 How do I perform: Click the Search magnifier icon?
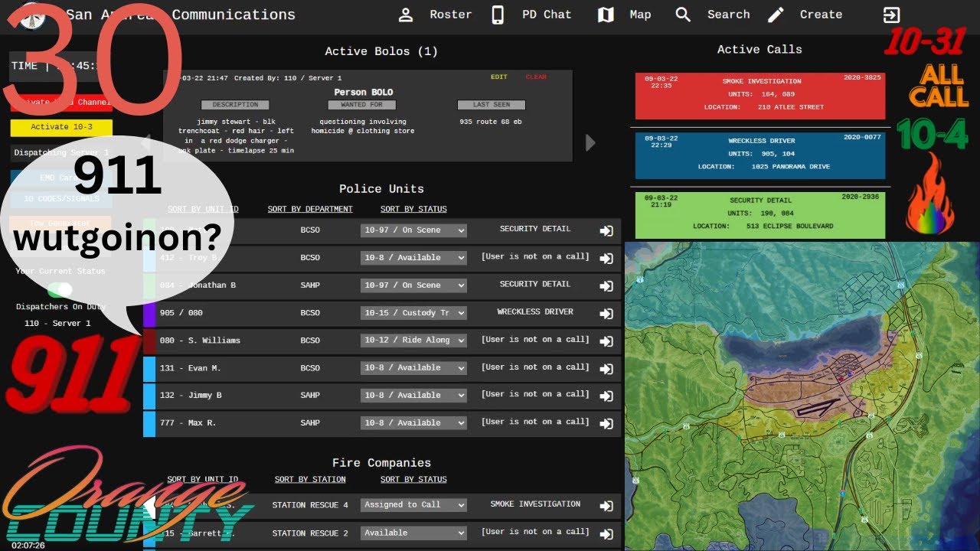pos(683,15)
